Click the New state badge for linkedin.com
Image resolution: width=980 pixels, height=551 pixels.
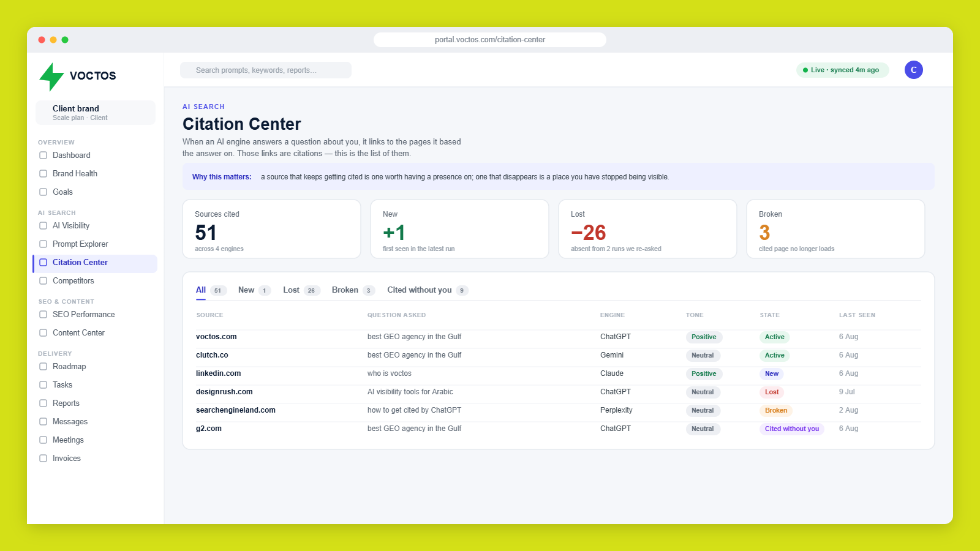pyautogui.click(x=772, y=374)
